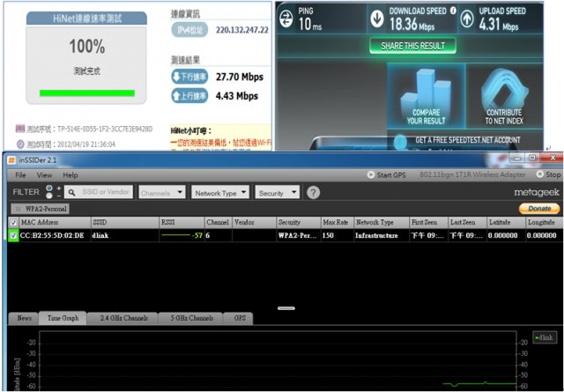The width and height of the screenshot is (564, 392).
Task: Click the Start GPS play icon
Action: (371, 174)
